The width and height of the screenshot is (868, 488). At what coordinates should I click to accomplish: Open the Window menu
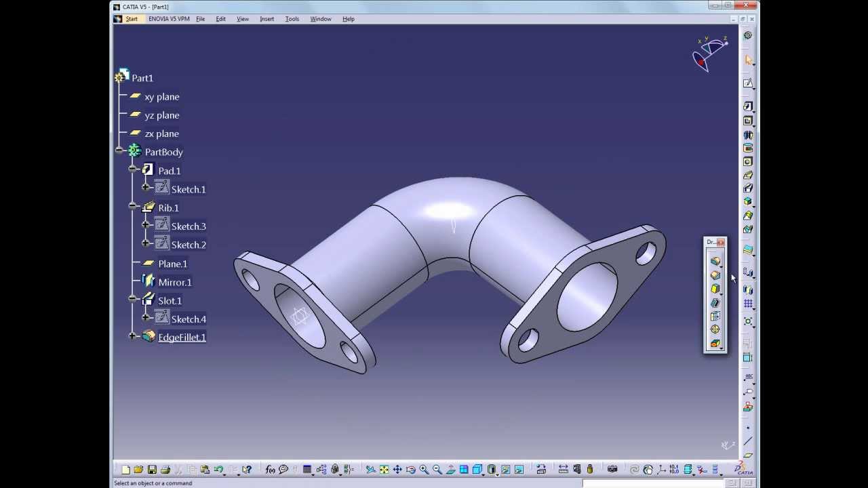pos(321,19)
